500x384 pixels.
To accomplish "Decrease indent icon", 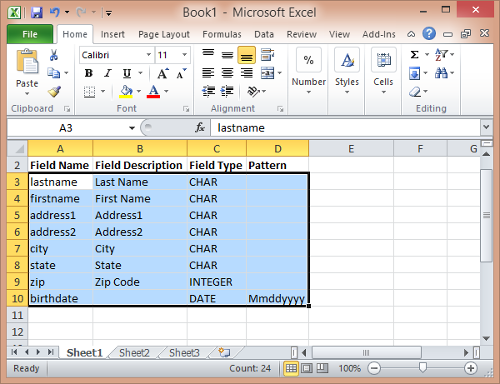I will coord(209,91).
